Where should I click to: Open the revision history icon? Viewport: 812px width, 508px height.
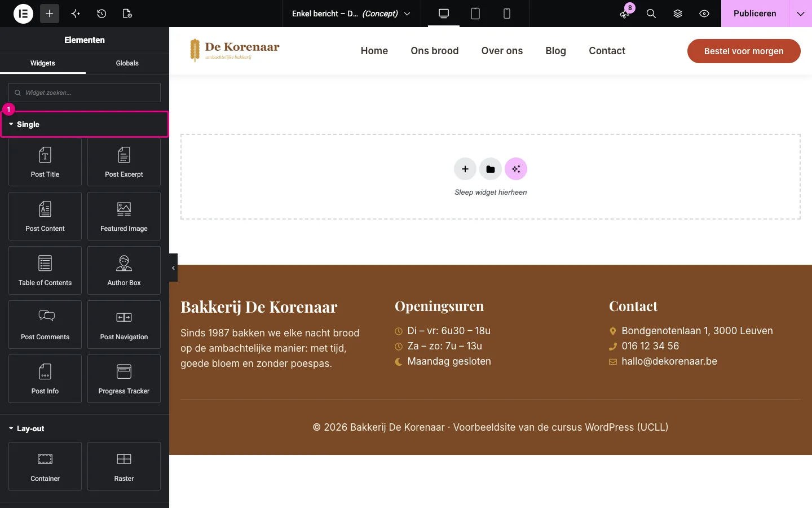coord(101,14)
